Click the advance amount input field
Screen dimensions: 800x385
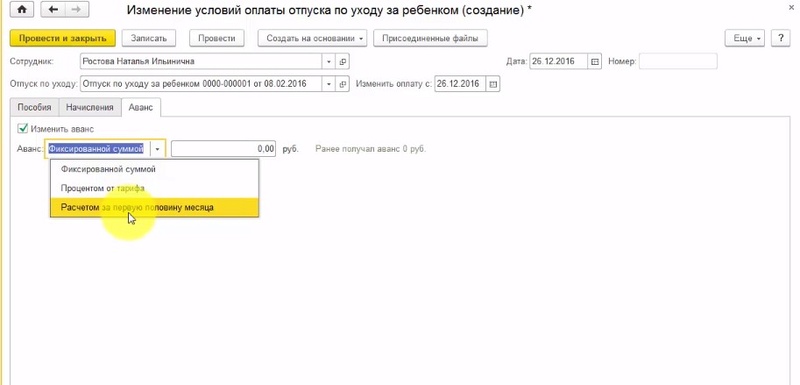pyautogui.click(x=224, y=149)
